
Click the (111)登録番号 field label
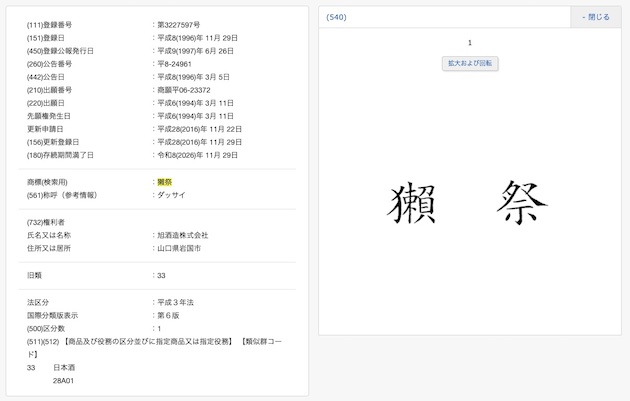click(x=56, y=24)
